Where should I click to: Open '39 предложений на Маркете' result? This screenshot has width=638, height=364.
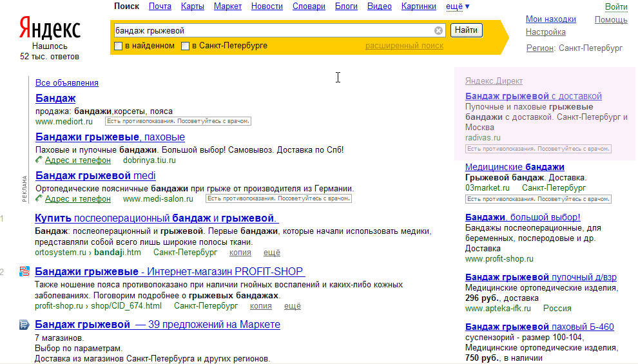(x=157, y=325)
